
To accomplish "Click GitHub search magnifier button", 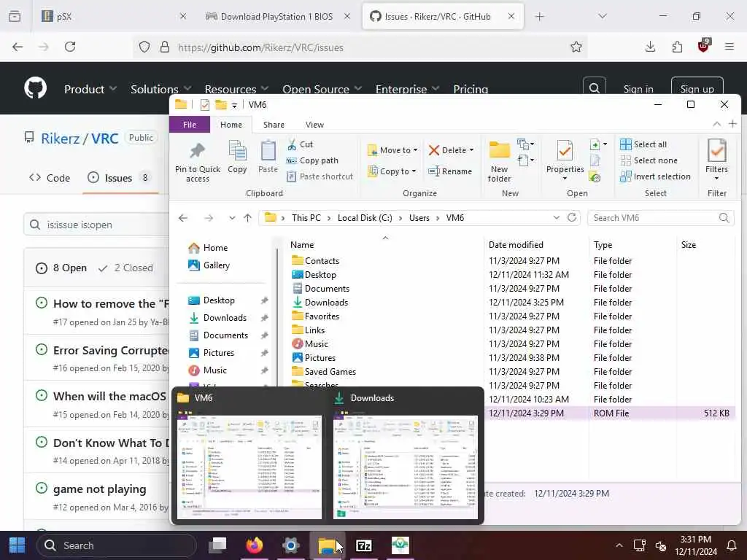I will (x=594, y=88).
